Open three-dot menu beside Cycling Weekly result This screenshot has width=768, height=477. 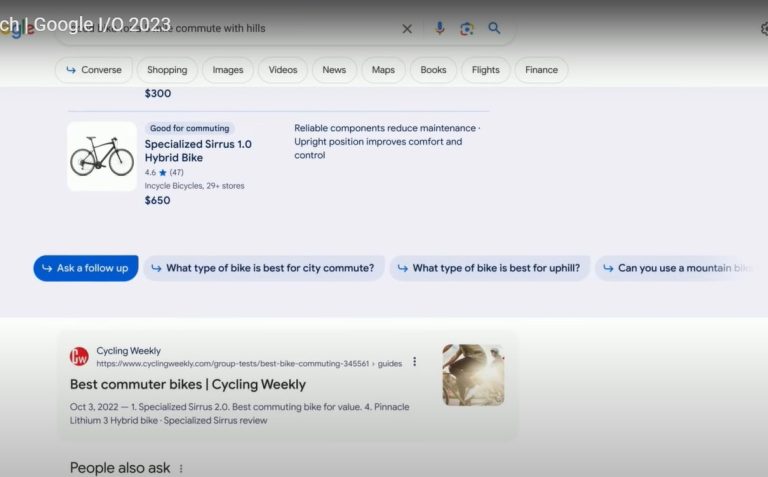tap(415, 362)
